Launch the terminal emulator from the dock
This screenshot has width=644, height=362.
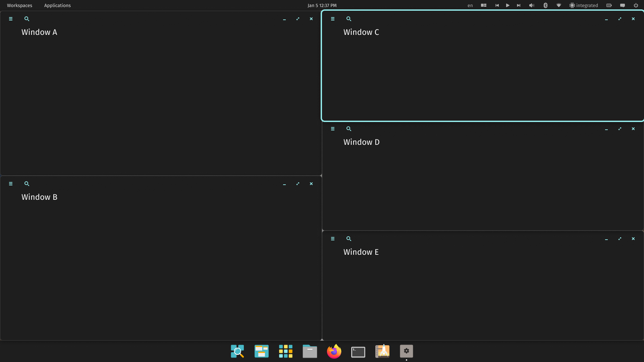click(358, 351)
